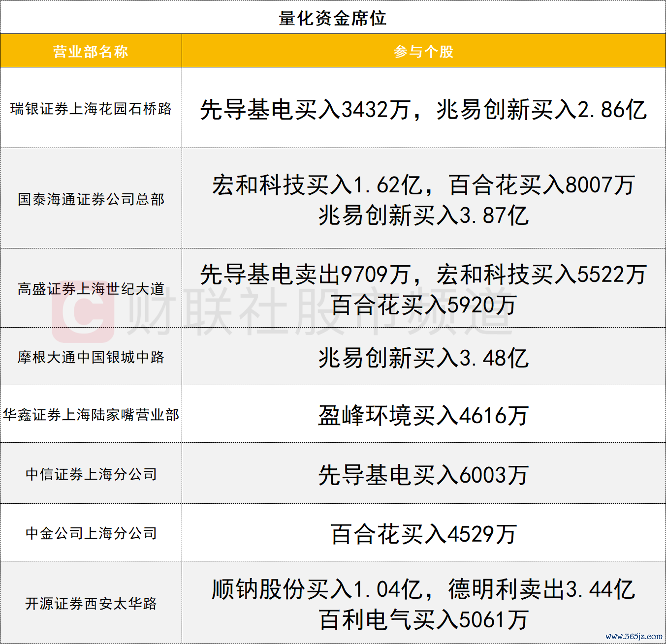Click the text "兆易创新买入3.48亿"
The width and height of the screenshot is (666, 644).
click(x=424, y=358)
